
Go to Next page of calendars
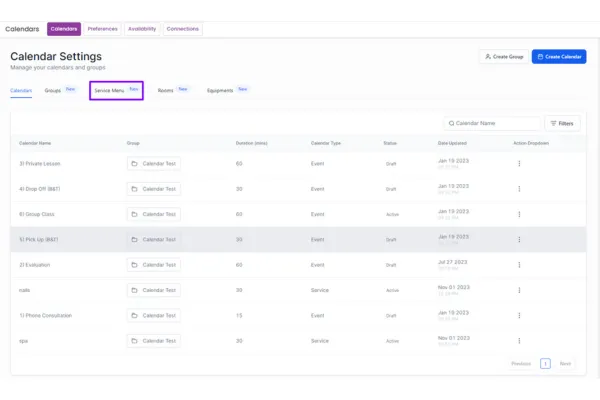tap(565, 364)
